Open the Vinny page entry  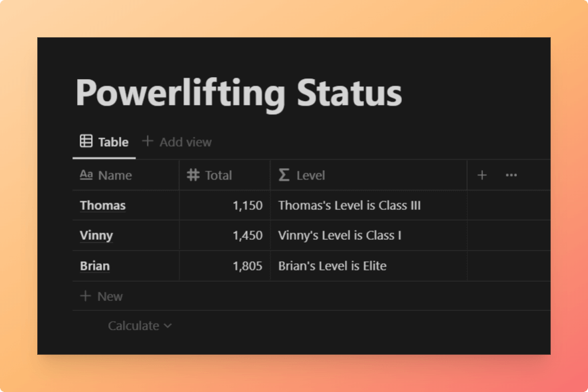[96, 236]
